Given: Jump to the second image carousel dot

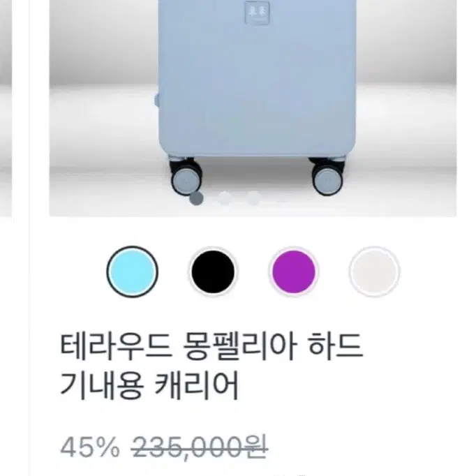Looking at the screenshot, I should [225, 198].
